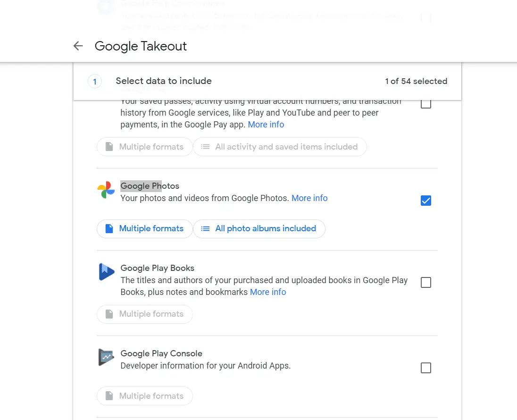Click the file icon in Play Console formats button
Viewport: 517px width, 420px height.
(109, 396)
